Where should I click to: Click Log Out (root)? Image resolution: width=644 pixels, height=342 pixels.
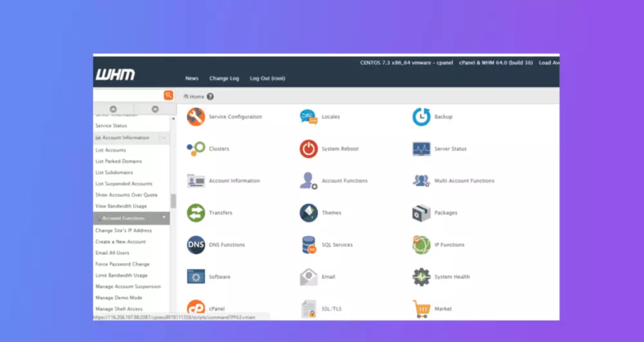(x=267, y=79)
